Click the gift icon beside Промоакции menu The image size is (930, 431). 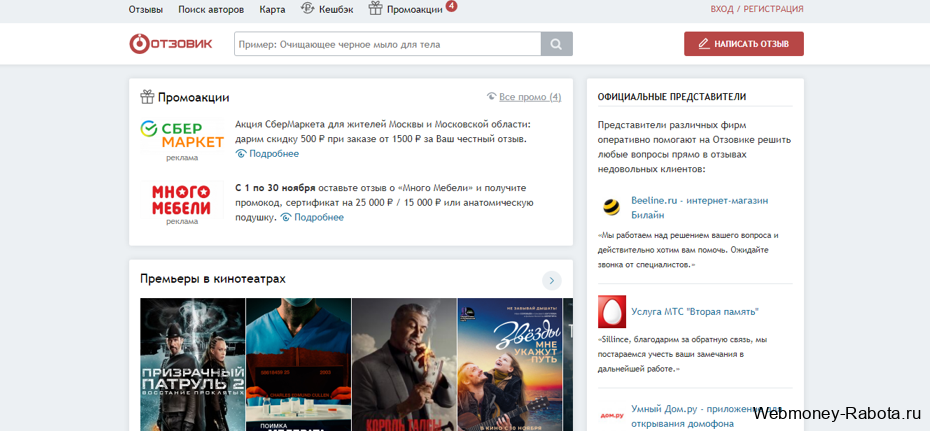click(375, 8)
